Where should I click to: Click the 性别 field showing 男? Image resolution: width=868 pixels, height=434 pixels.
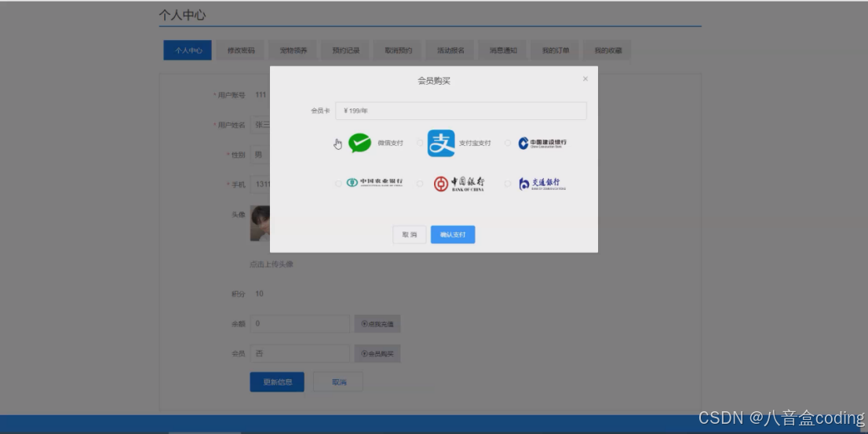pos(260,155)
